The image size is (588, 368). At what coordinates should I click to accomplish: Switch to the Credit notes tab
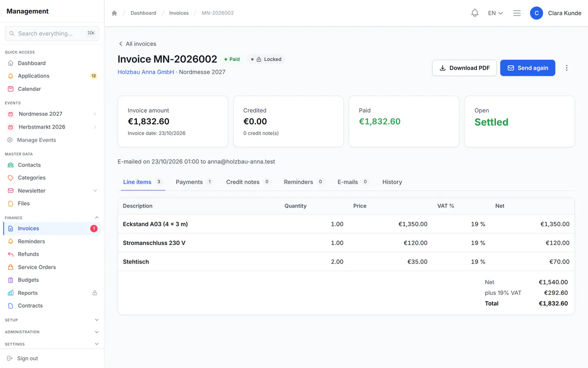click(x=248, y=182)
